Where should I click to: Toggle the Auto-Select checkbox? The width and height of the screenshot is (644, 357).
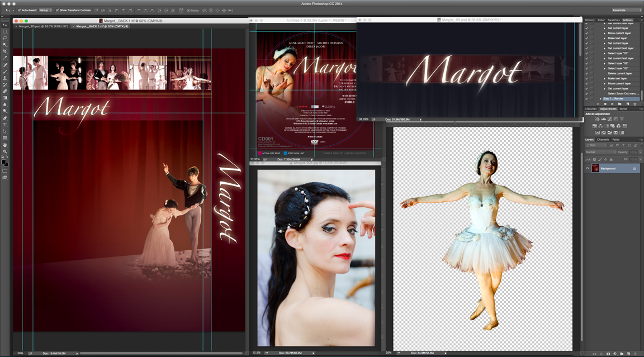[x=20, y=10]
